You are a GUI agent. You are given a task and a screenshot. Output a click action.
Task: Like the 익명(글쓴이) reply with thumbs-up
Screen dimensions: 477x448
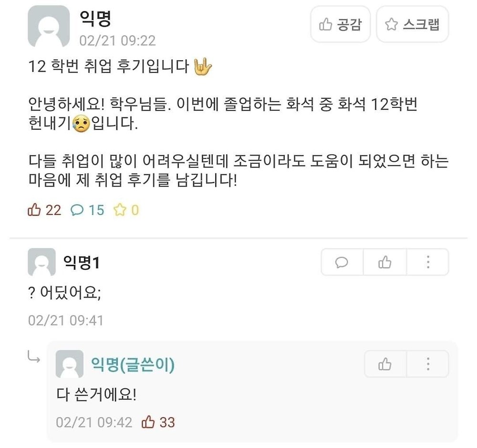[385, 364]
